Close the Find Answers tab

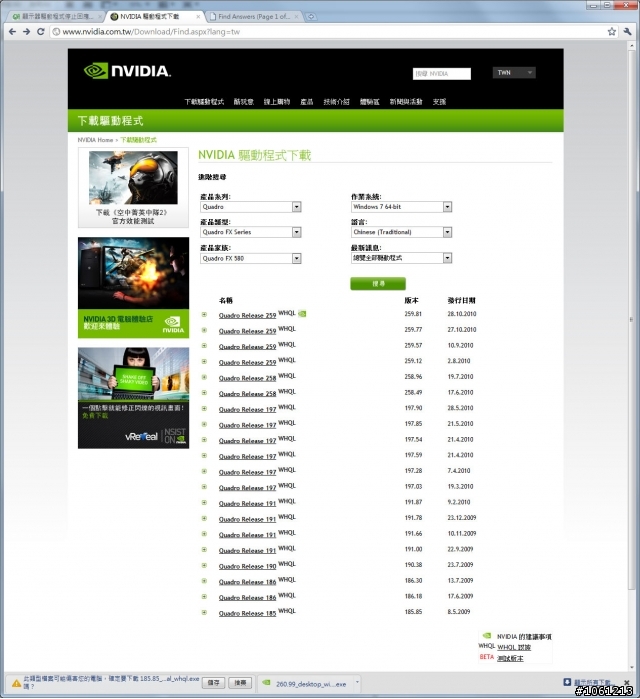[296, 16]
